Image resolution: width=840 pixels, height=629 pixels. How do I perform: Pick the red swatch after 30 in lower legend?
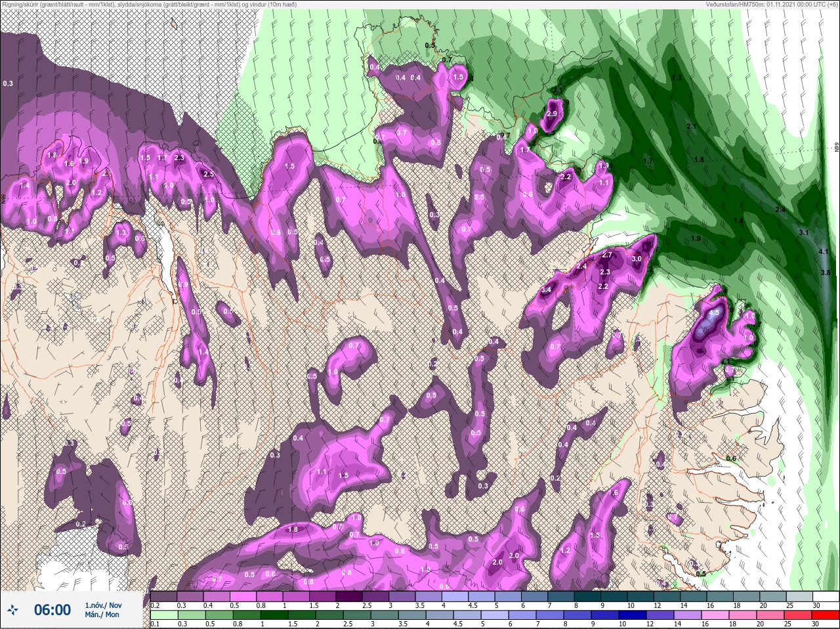[x=827, y=615]
